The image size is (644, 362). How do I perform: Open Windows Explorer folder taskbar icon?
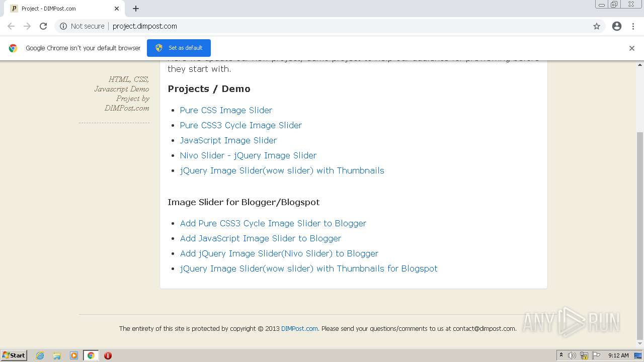click(57, 355)
